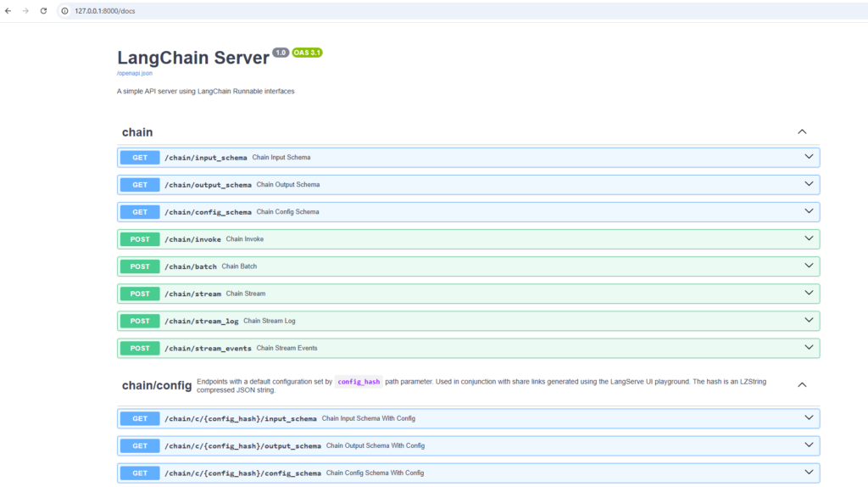Screen dimensions: 868x487
Task: Collapse the chain section using its chevron
Action: (x=802, y=132)
